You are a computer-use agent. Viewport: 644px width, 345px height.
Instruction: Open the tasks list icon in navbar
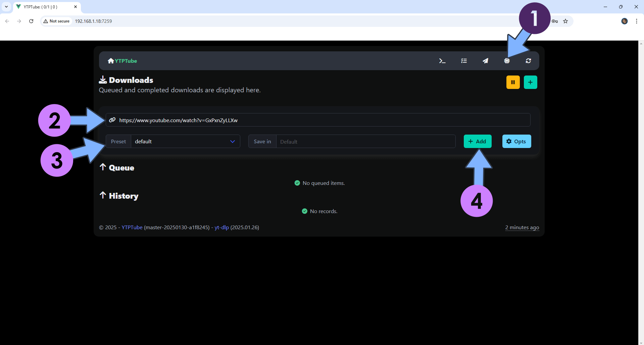pyautogui.click(x=464, y=61)
